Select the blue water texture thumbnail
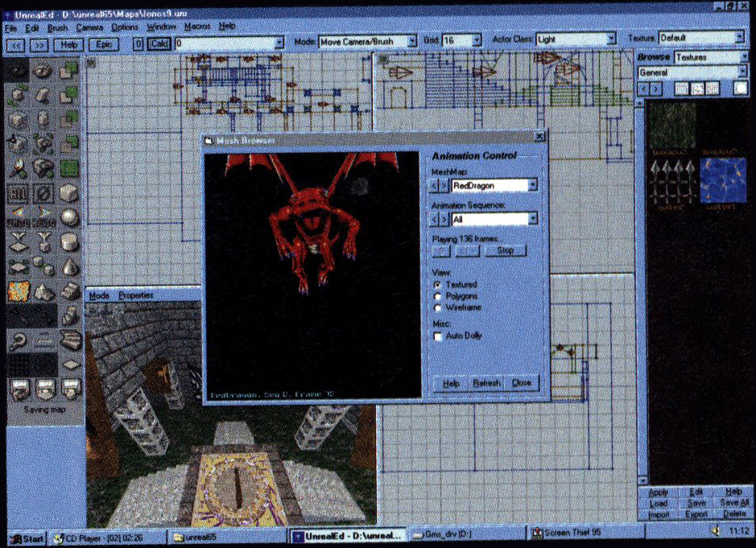Screen dimensions: 756x548 tap(721, 179)
